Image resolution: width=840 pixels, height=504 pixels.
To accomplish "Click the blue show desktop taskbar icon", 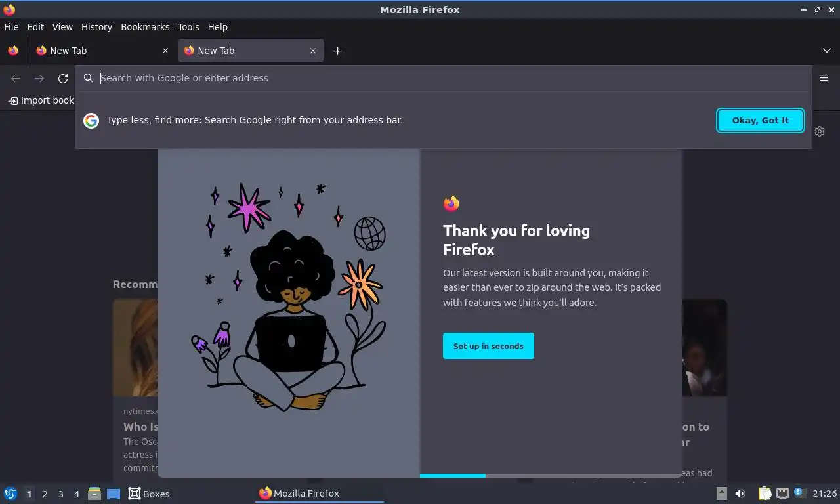I will click(x=114, y=494).
